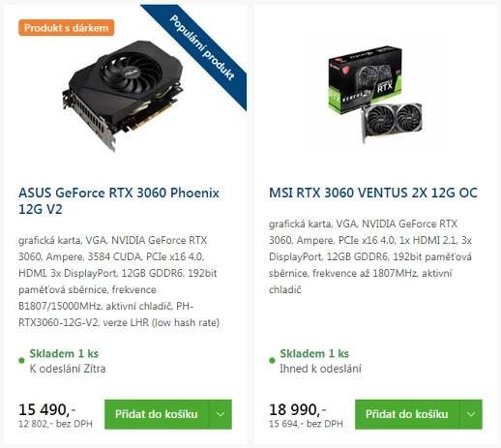Expand the dropdown arrow beside ASUS add-to-cart button
The image size is (501, 448).
221,414
